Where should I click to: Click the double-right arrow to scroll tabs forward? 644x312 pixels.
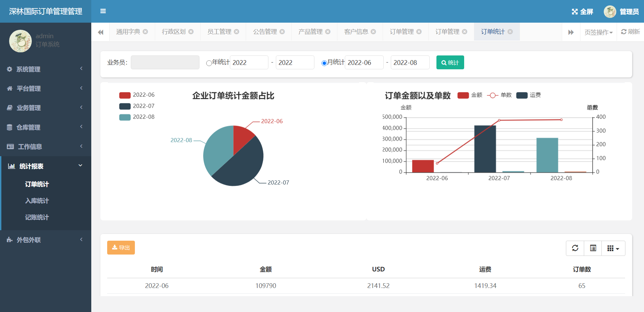571,32
